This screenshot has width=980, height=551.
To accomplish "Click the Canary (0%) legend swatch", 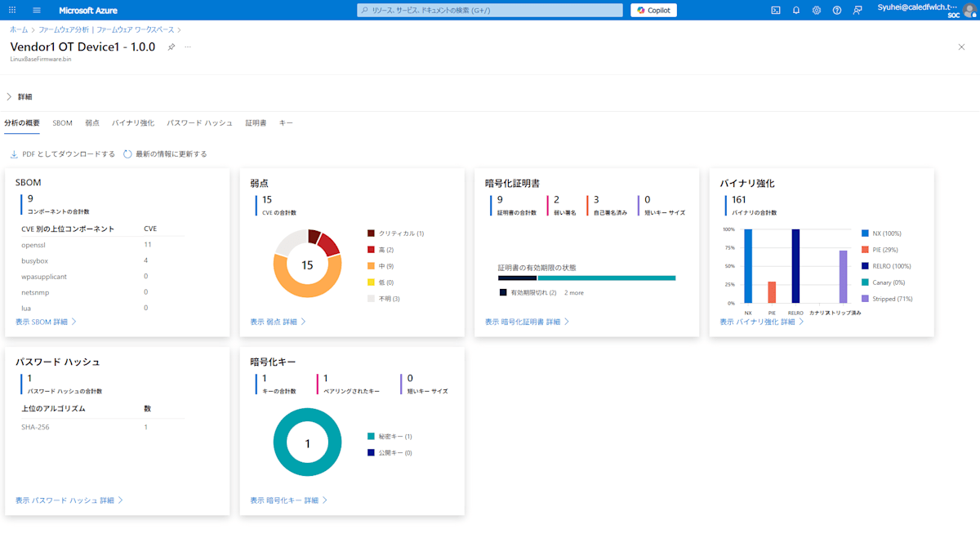I will 865,282.
